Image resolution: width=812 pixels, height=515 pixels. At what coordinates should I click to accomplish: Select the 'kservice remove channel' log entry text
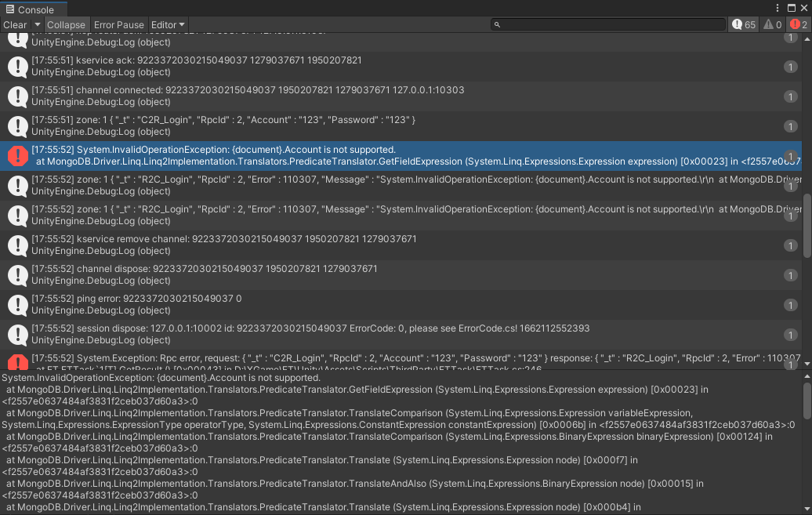click(224, 239)
